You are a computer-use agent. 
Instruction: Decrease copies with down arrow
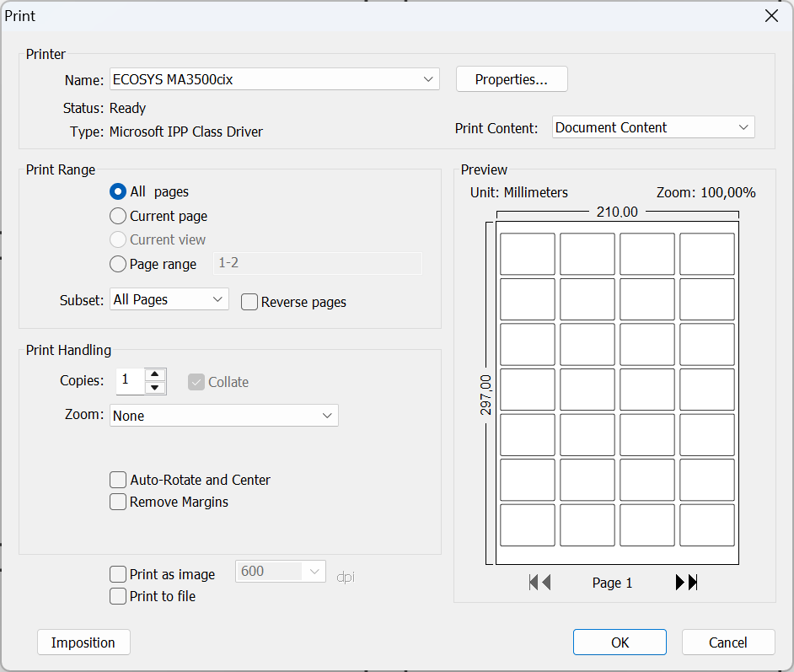(x=154, y=388)
